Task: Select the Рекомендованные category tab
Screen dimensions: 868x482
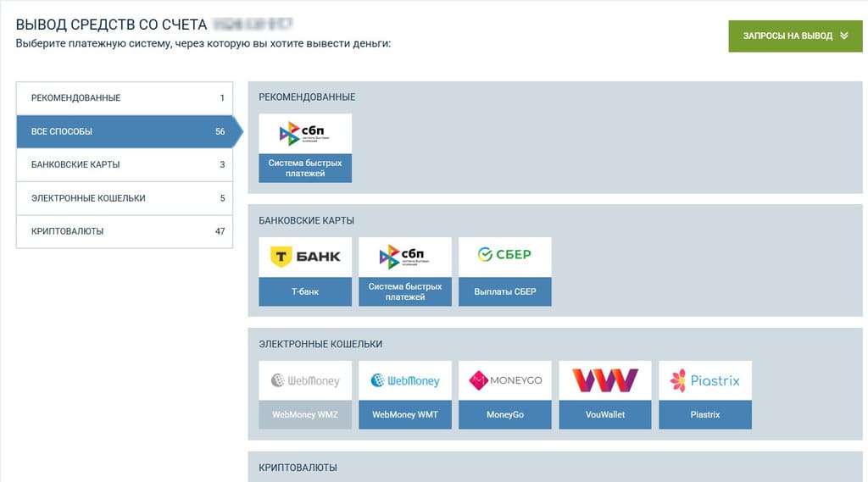Action: click(x=125, y=98)
